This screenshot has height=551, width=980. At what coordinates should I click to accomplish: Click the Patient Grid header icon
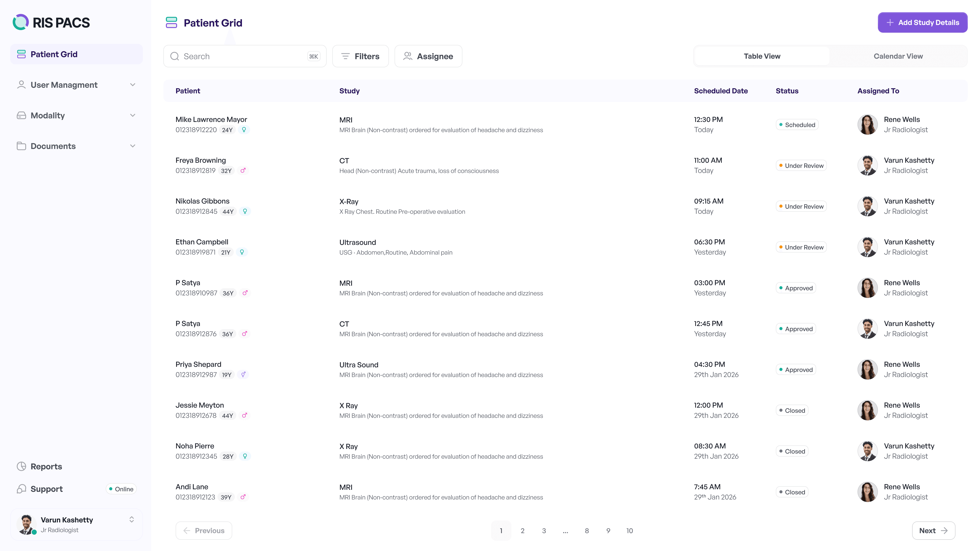[171, 23]
